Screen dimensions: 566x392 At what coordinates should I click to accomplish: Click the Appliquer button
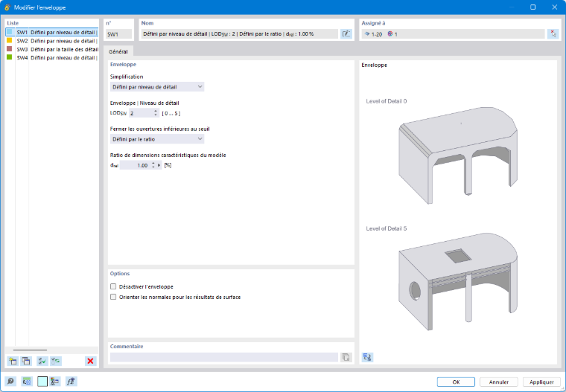pos(541,382)
